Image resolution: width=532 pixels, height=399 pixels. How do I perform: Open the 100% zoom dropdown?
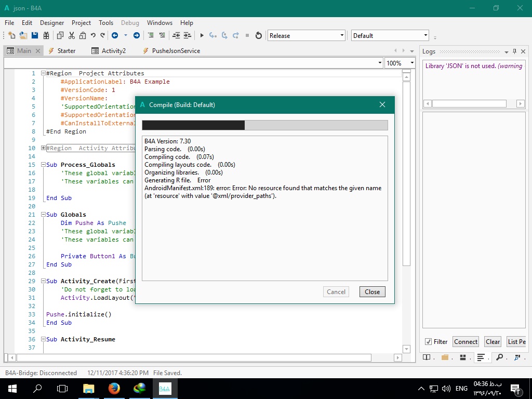click(400, 63)
